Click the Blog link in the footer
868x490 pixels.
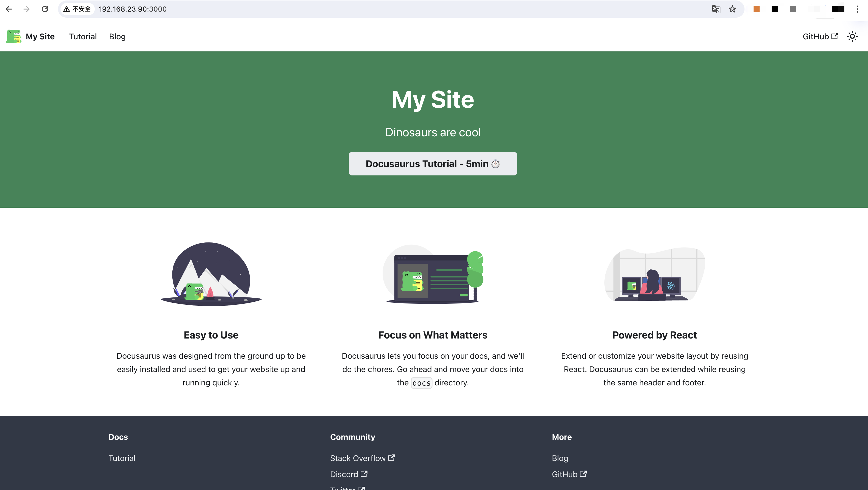tap(560, 458)
